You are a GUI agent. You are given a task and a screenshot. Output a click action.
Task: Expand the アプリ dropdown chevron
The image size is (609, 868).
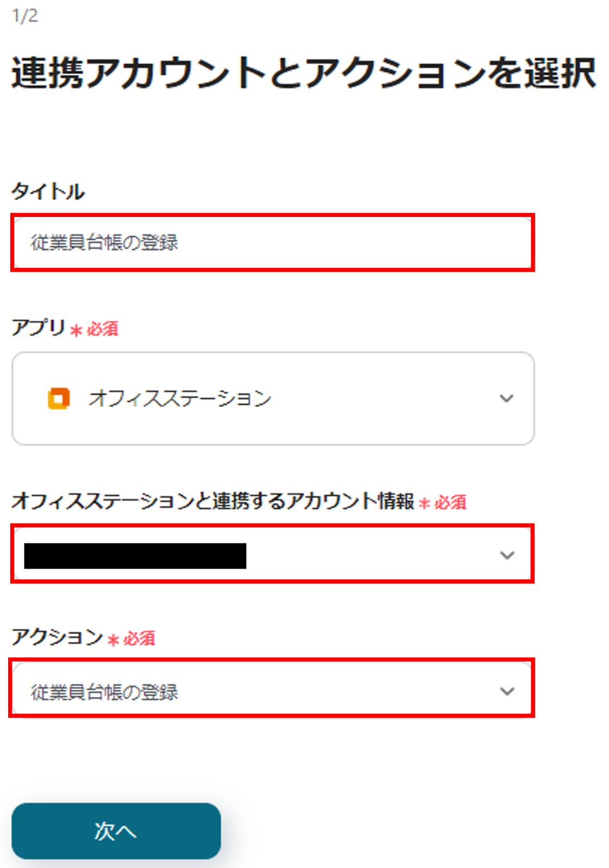tap(507, 398)
